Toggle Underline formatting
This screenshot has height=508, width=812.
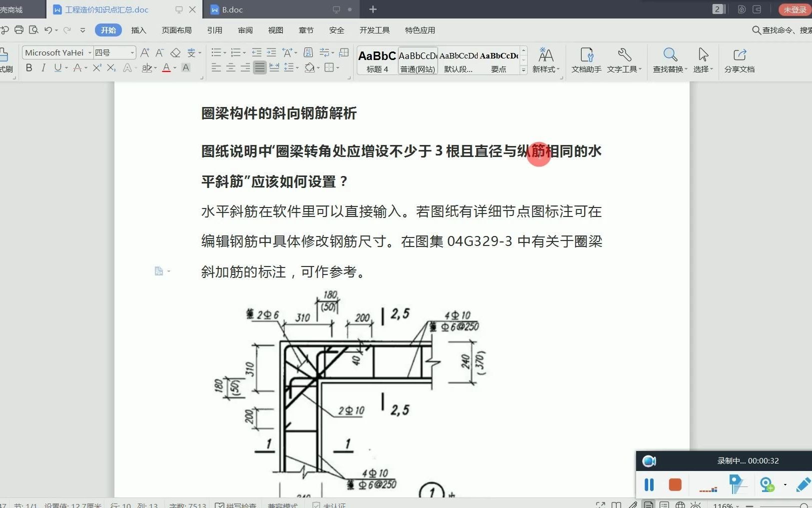(x=58, y=67)
